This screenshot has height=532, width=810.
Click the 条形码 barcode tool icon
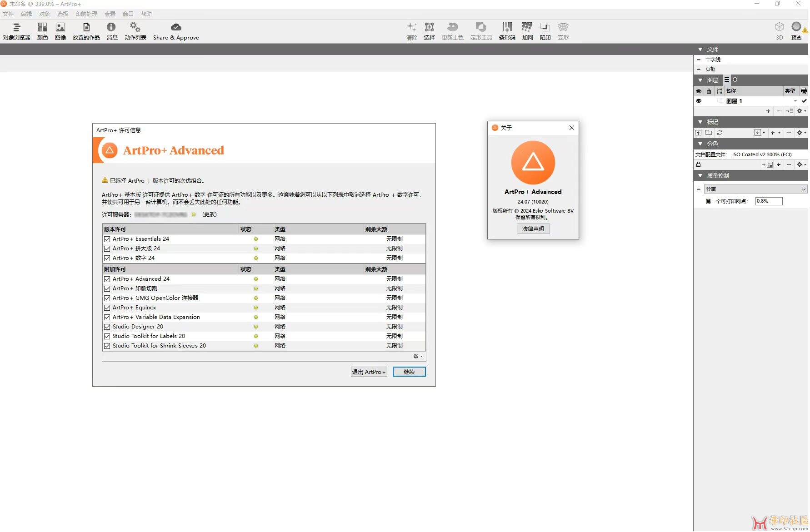pos(507,32)
